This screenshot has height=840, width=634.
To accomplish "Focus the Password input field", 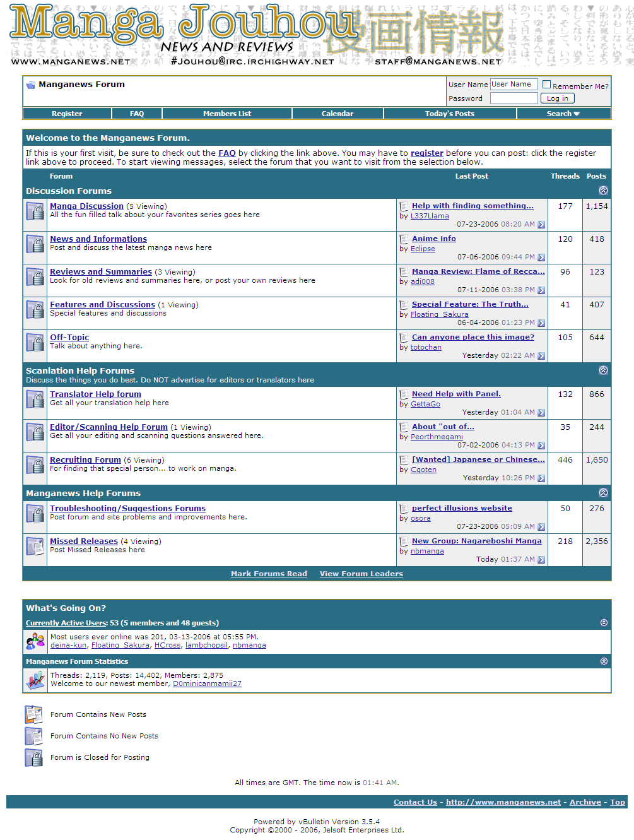I will coord(514,98).
